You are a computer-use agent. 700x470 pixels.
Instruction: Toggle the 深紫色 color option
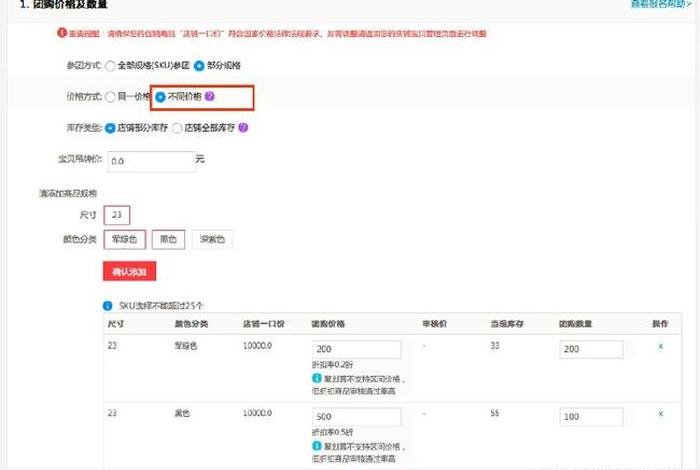(x=212, y=239)
